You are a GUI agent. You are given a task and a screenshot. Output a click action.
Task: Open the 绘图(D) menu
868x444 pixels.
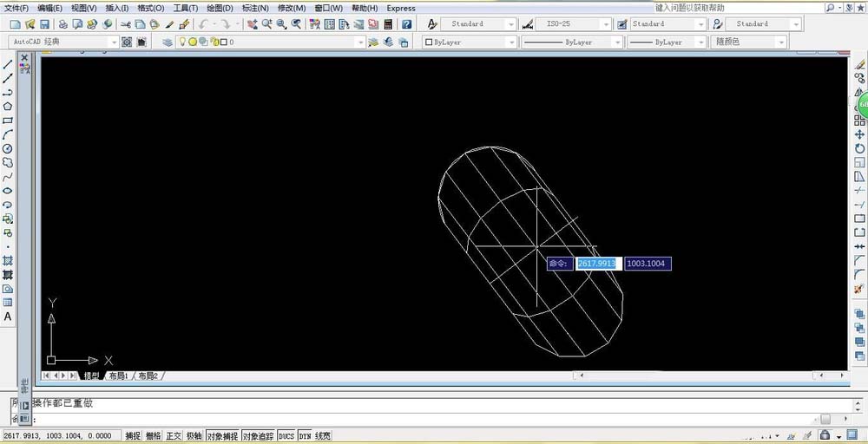pyautogui.click(x=220, y=9)
